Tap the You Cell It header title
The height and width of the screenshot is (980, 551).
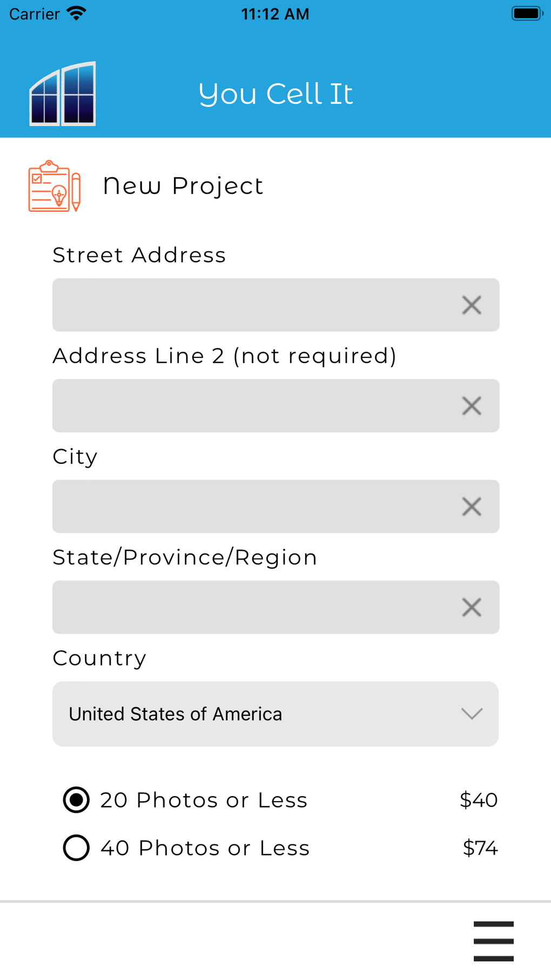pyautogui.click(x=275, y=94)
